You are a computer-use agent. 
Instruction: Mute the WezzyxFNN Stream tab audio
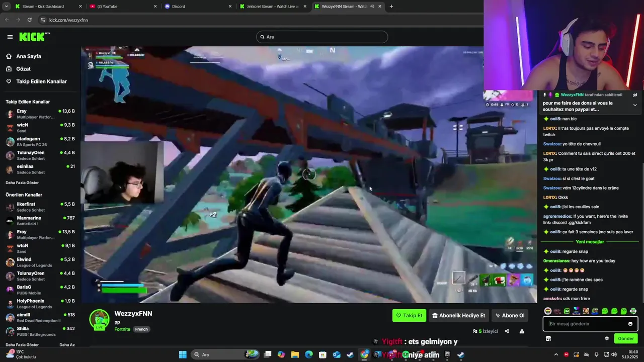[372, 7]
